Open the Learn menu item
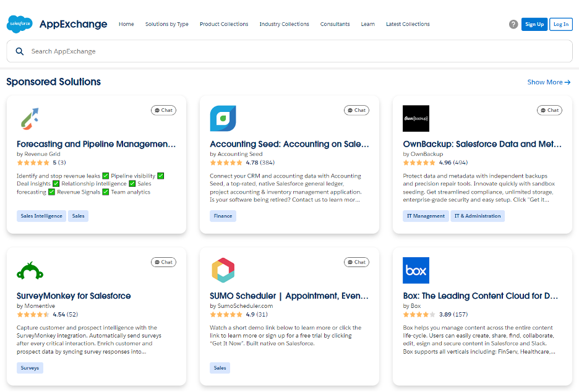The image size is (579, 392). point(368,24)
